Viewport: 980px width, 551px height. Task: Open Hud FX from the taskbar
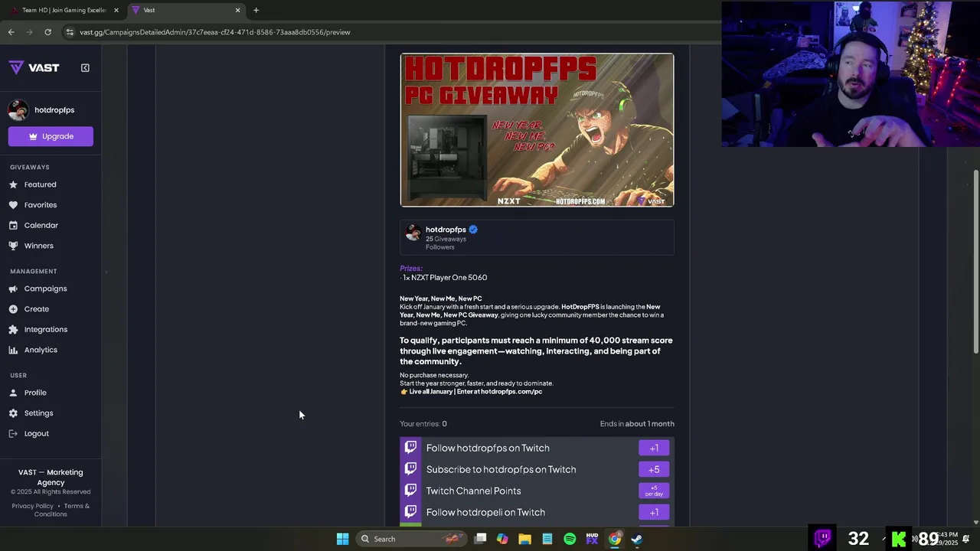592,539
